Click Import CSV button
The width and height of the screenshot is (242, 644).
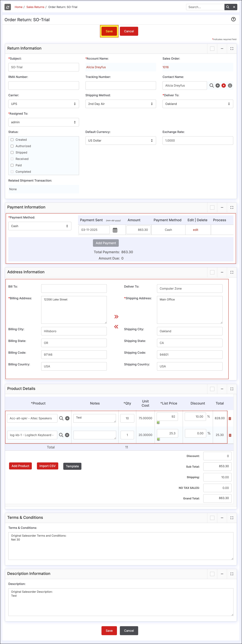(x=48, y=466)
